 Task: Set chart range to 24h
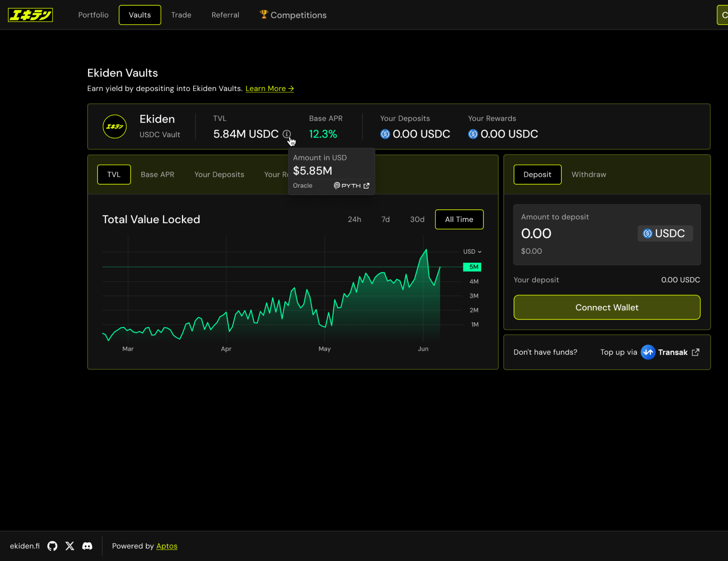[x=355, y=220]
